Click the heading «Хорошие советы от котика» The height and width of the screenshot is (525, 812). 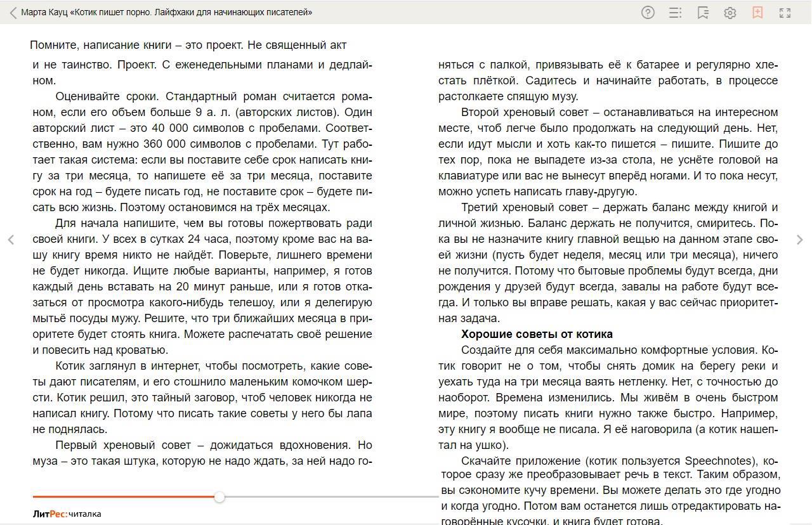537,334
